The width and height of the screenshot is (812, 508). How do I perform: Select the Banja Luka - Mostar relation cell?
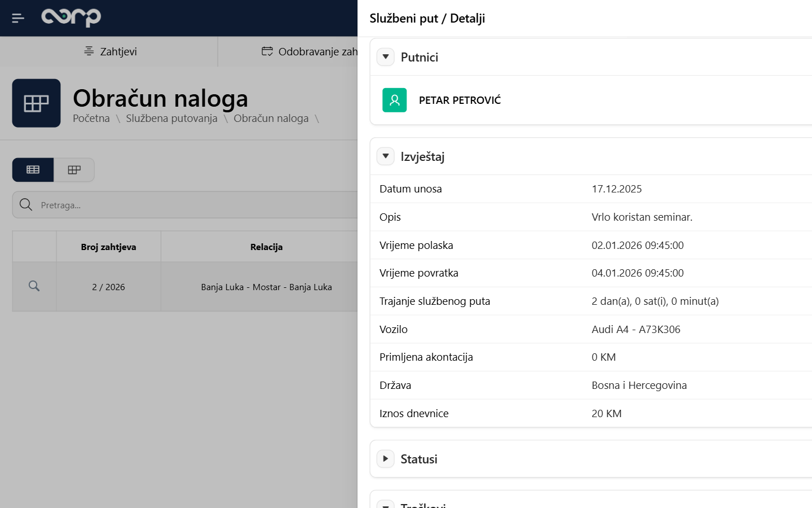tap(266, 287)
